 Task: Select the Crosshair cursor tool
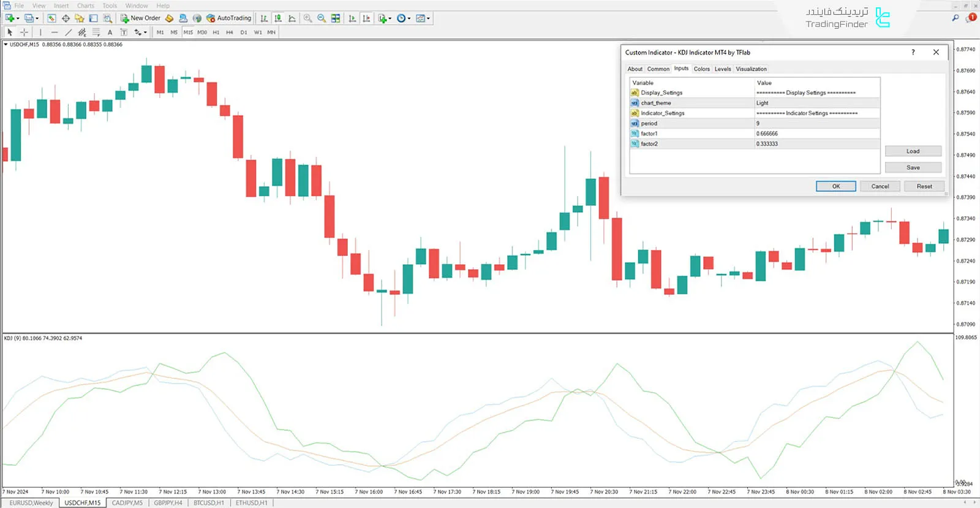coord(24,32)
